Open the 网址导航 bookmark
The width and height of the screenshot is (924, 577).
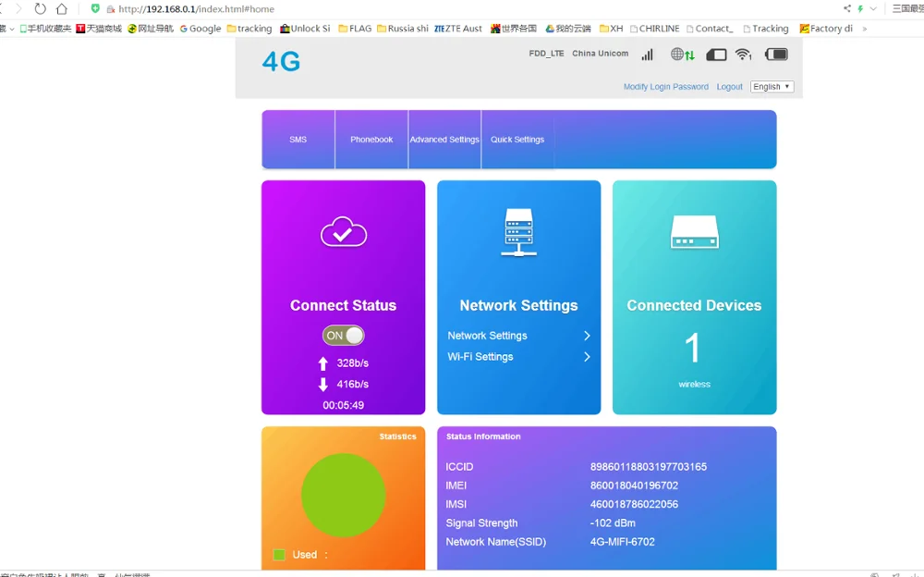(x=151, y=29)
